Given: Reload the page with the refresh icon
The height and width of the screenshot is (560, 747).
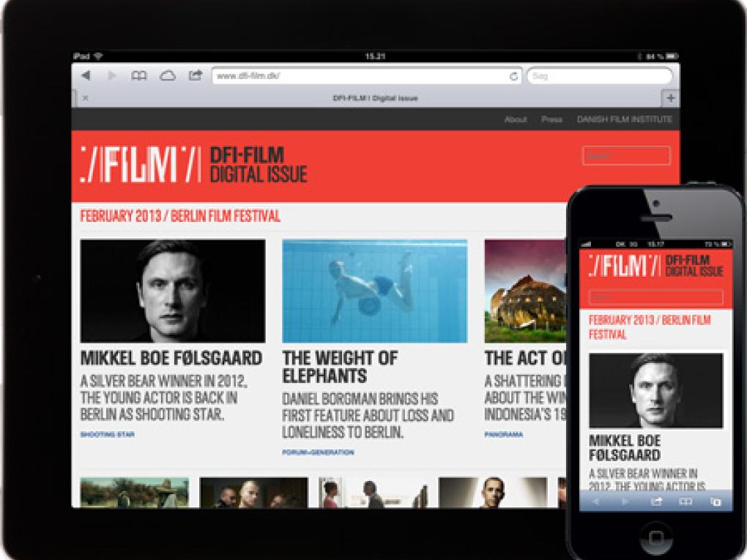Looking at the screenshot, I should [x=514, y=76].
